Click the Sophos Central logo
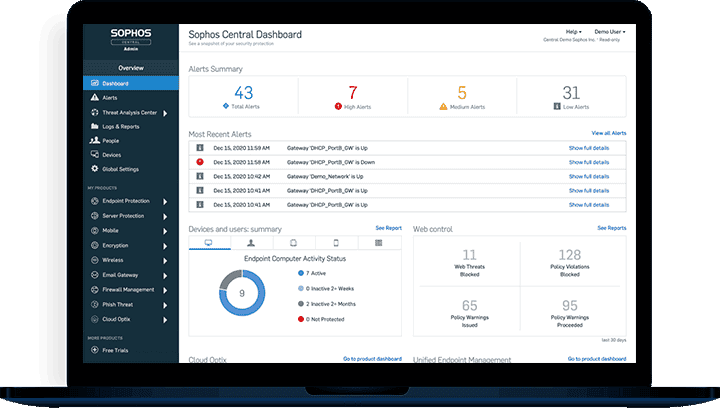Screen dimensions: 720x411 coord(131,39)
